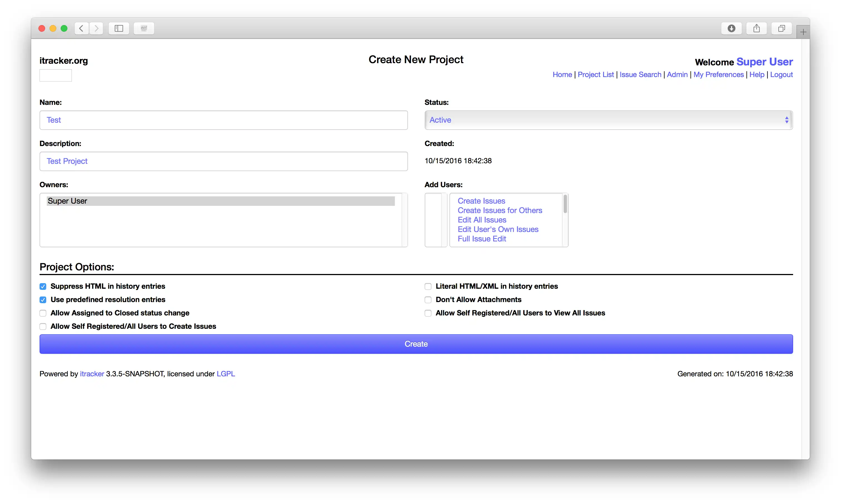Click the new tab icon

pyautogui.click(x=802, y=32)
